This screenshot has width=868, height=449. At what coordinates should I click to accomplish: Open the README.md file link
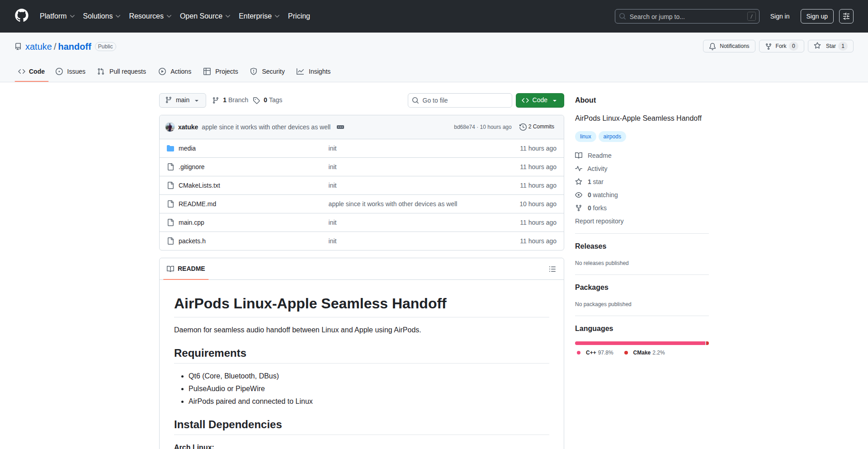click(197, 204)
